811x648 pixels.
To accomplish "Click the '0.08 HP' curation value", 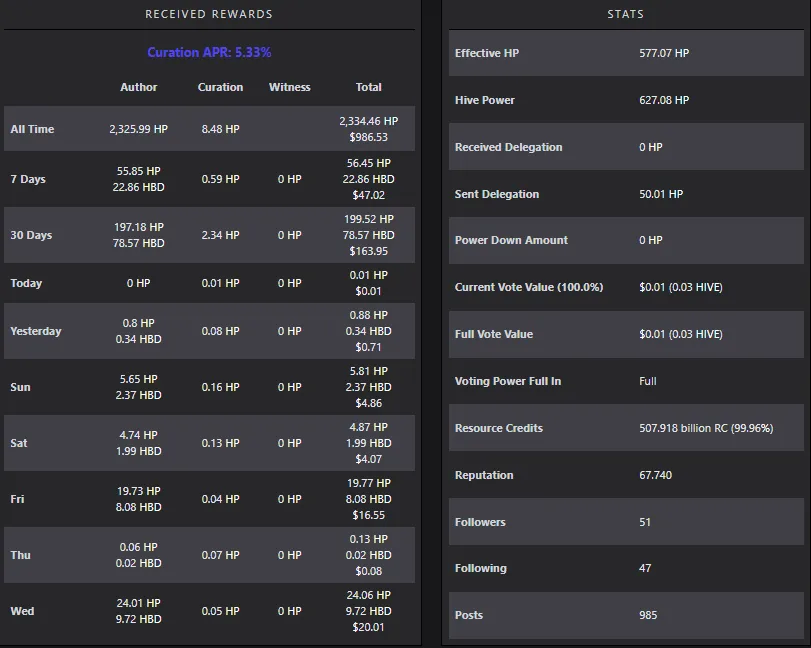I will point(220,331).
